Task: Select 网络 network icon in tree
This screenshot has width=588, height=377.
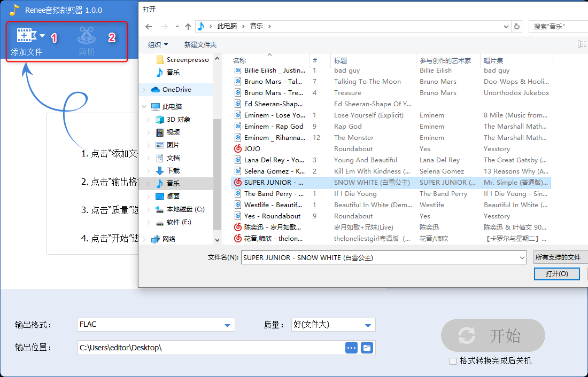Action: point(155,239)
